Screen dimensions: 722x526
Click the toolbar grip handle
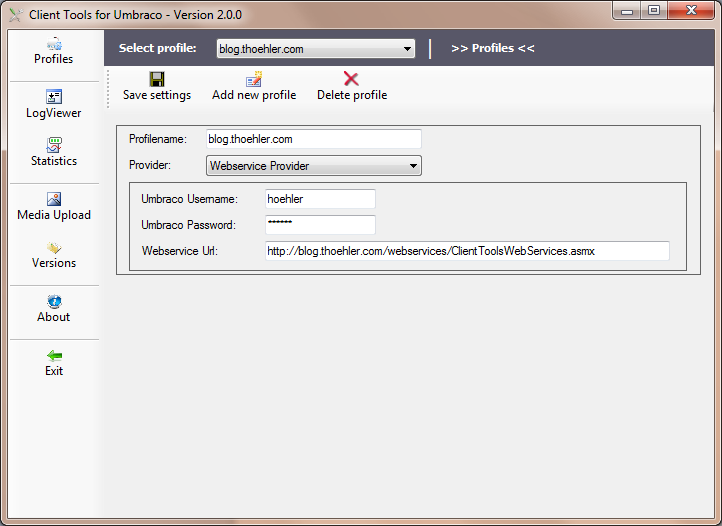coord(108,89)
